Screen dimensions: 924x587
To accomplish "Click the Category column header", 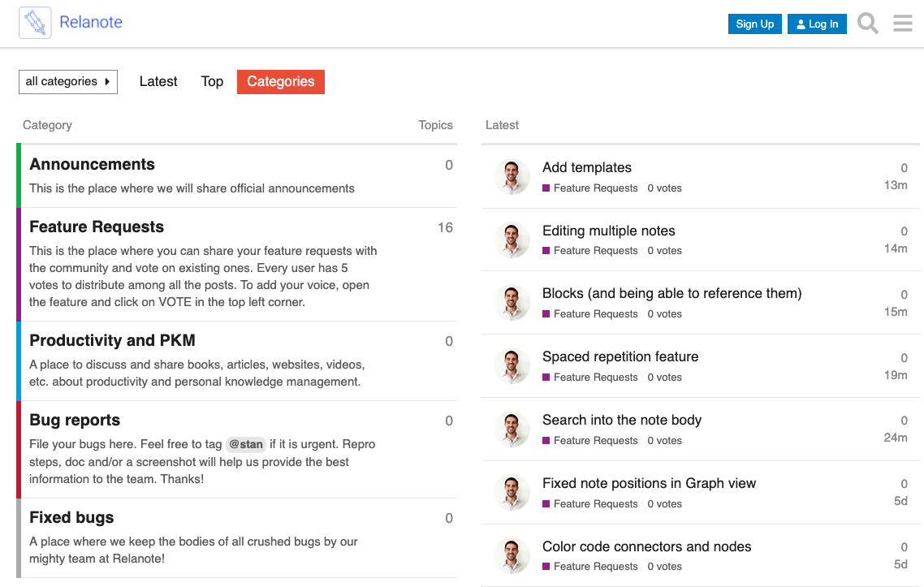I will [47, 125].
